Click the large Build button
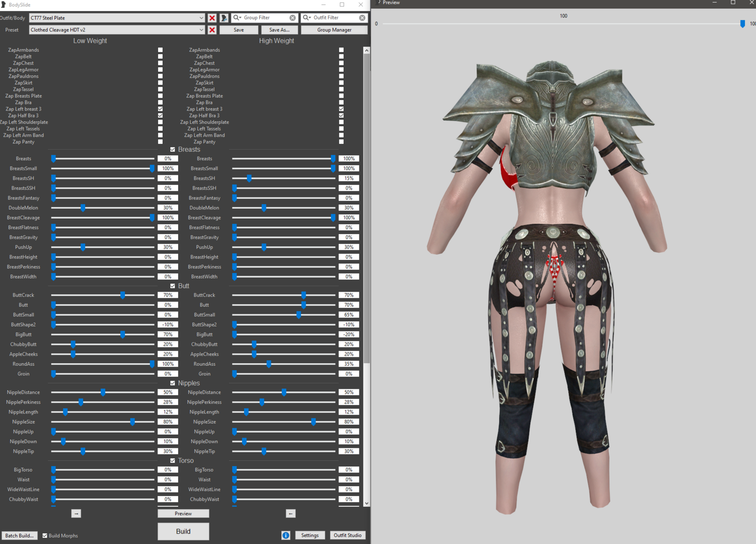 tap(183, 531)
